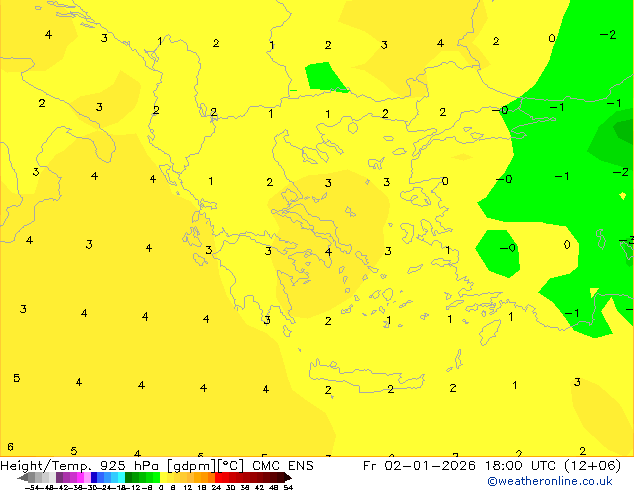Select the pure yellow legend swatch

163,477
